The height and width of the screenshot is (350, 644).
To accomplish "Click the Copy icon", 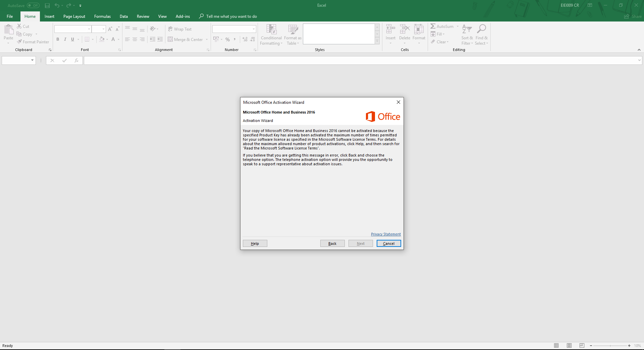I will coord(19,34).
